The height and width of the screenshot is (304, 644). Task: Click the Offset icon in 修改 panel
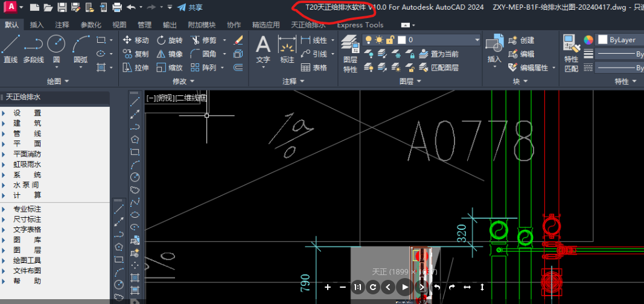click(x=238, y=68)
